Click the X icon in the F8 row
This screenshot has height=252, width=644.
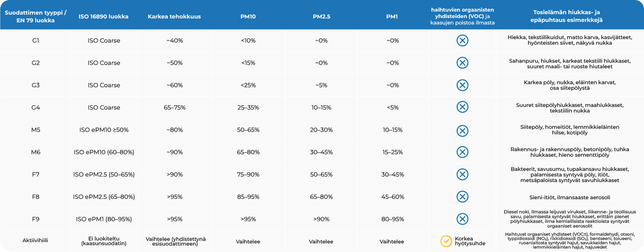pyautogui.click(x=462, y=197)
